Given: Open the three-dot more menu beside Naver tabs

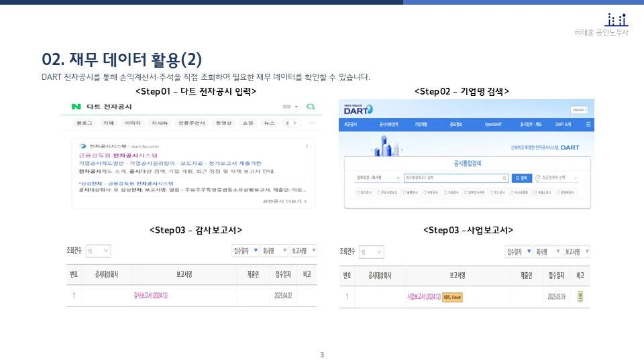Looking at the screenshot, I should [312, 123].
